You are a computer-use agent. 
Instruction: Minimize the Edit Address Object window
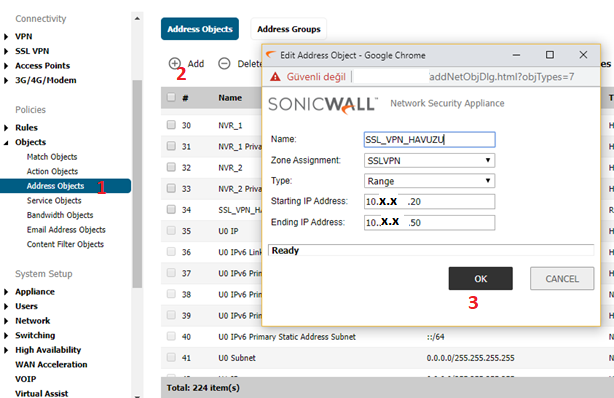click(x=516, y=55)
